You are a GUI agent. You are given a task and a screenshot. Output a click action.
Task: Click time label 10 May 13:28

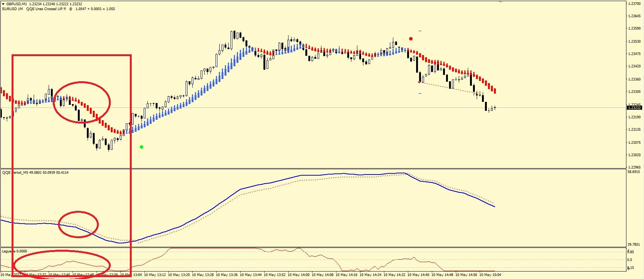click(x=203, y=275)
